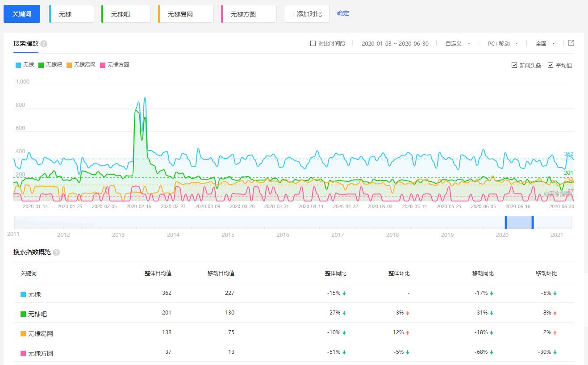
Task: Uncheck the 新闻头条 checkbox
Action: [514, 66]
